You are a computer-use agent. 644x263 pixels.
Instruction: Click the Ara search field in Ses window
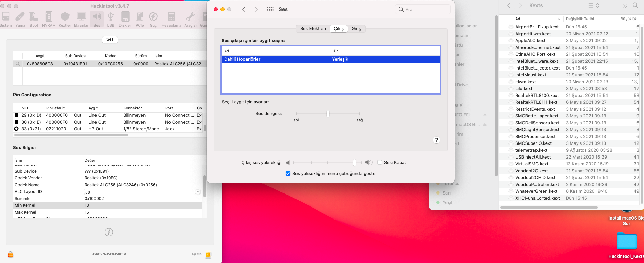coord(423,9)
